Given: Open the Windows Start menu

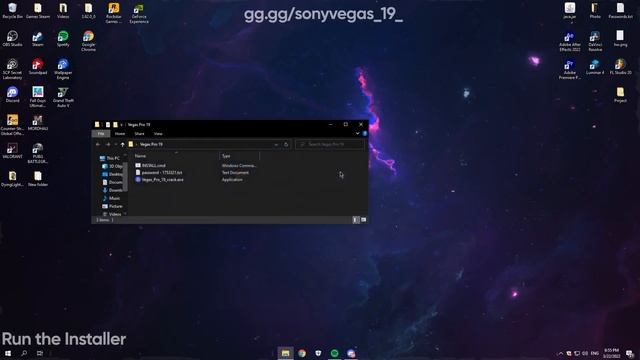Looking at the screenshot, I should 8,353.
